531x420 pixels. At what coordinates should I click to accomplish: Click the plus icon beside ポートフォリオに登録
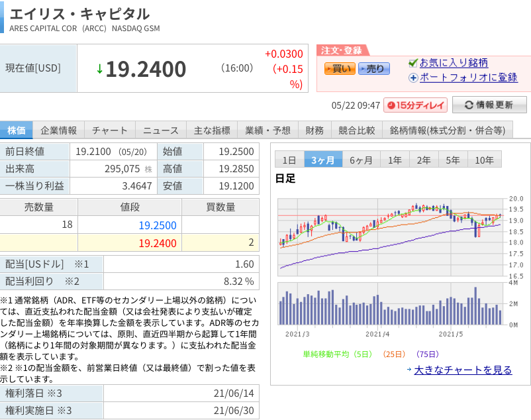point(413,78)
